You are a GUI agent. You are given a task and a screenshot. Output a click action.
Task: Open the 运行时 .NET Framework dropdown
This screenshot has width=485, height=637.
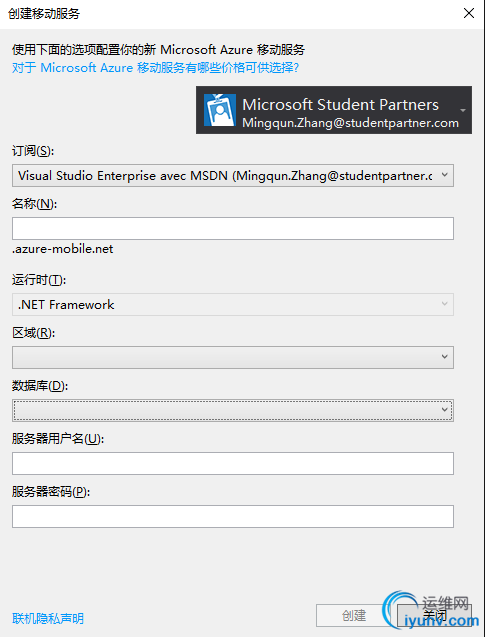[233, 304]
